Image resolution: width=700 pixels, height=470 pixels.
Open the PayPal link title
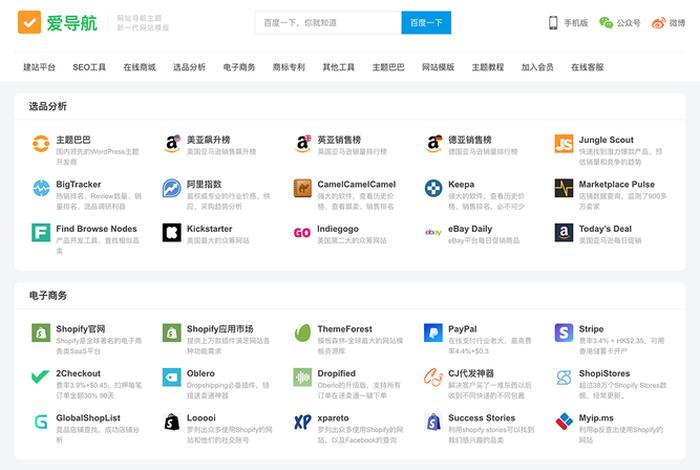coord(462,329)
